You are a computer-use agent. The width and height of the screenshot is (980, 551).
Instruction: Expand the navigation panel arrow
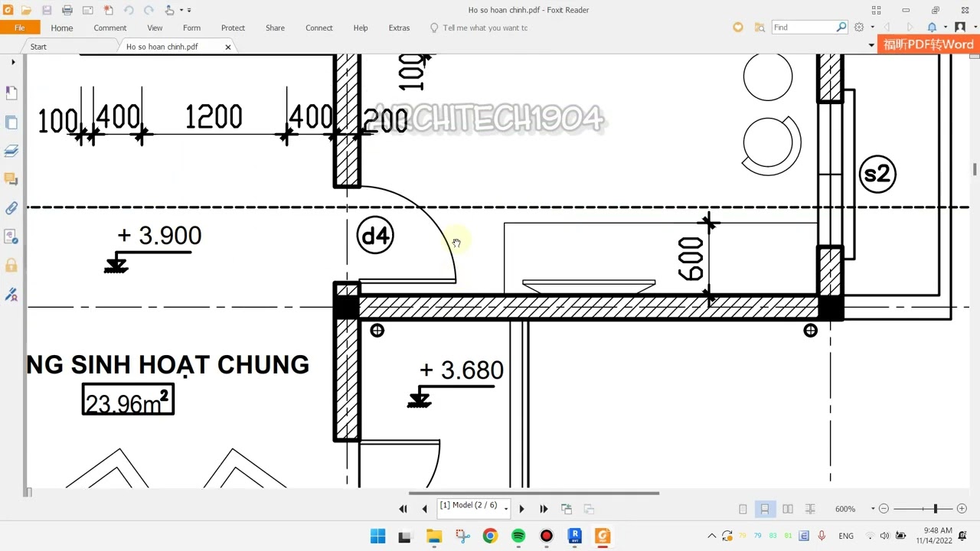13,62
